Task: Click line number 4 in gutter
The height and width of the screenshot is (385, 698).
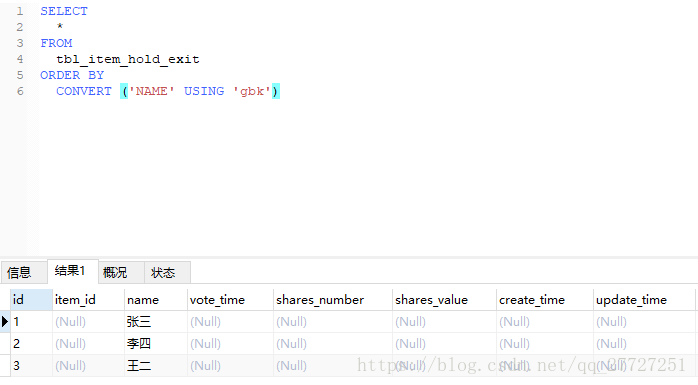Action: (x=20, y=59)
